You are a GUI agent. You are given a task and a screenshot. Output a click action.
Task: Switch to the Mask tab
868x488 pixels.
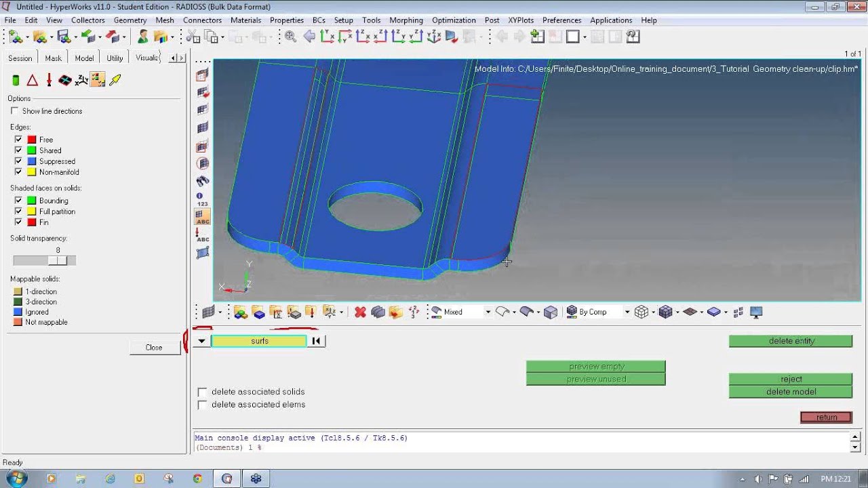click(54, 58)
